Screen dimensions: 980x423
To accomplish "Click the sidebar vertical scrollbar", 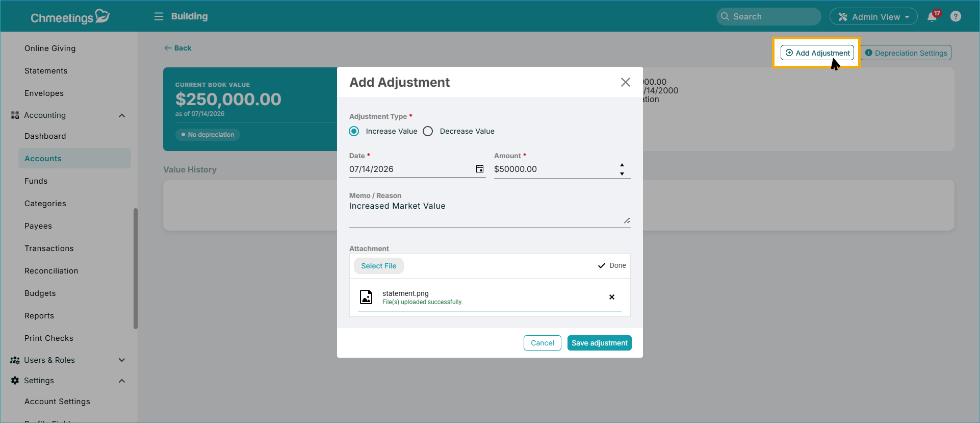I will coord(135,269).
